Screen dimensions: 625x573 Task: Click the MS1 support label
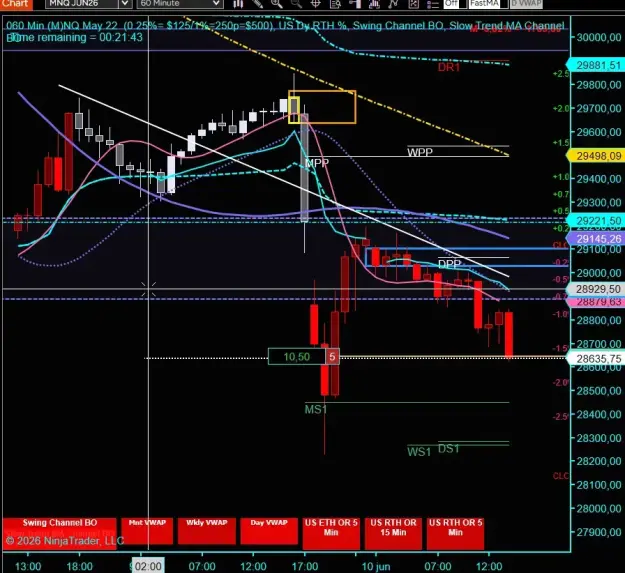click(x=316, y=409)
